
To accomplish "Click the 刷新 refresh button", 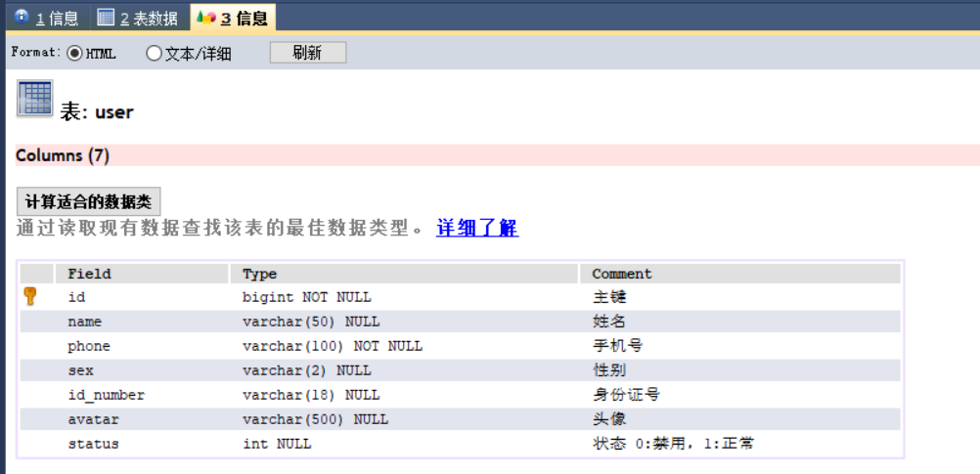I will [307, 53].
